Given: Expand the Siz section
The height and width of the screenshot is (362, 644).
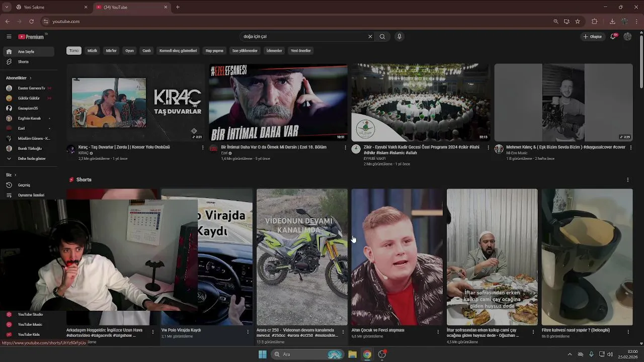Looking at the screenshot, I should [x=11, y=174].
